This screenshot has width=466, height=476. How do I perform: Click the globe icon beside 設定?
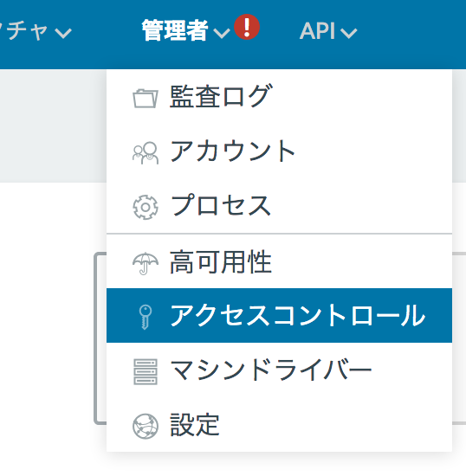click(146, 426)
